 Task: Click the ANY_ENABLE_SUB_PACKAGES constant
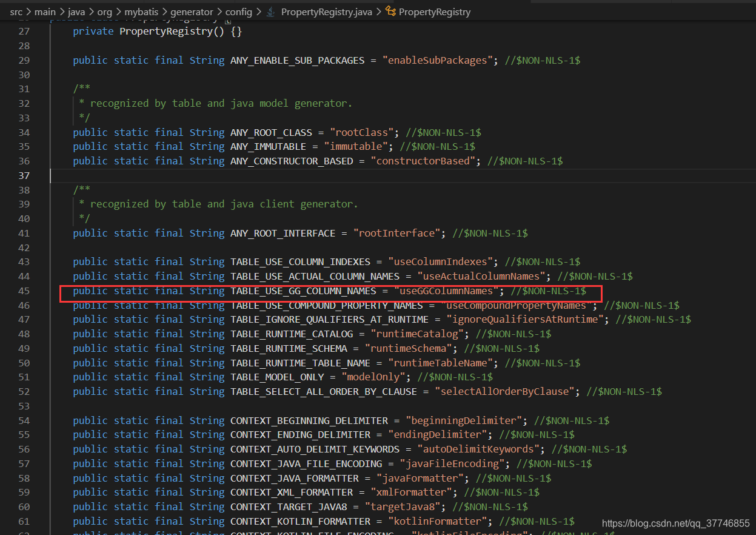coord(297,60)
